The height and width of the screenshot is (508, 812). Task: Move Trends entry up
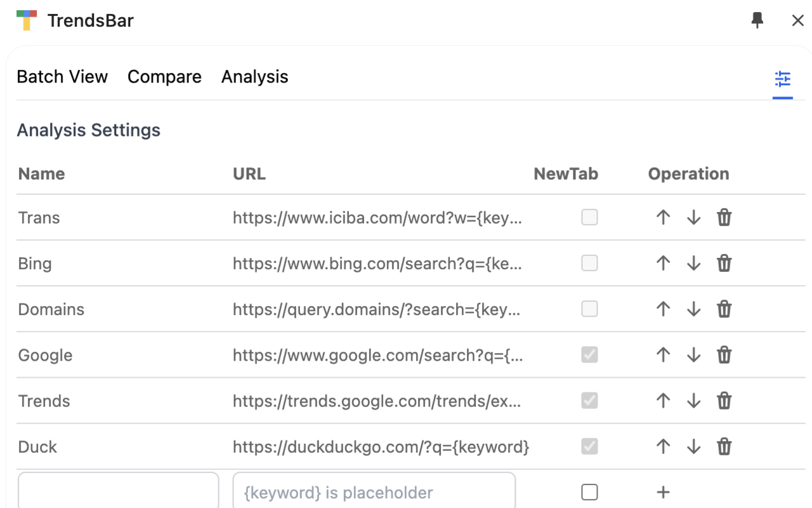click(663, 401)
